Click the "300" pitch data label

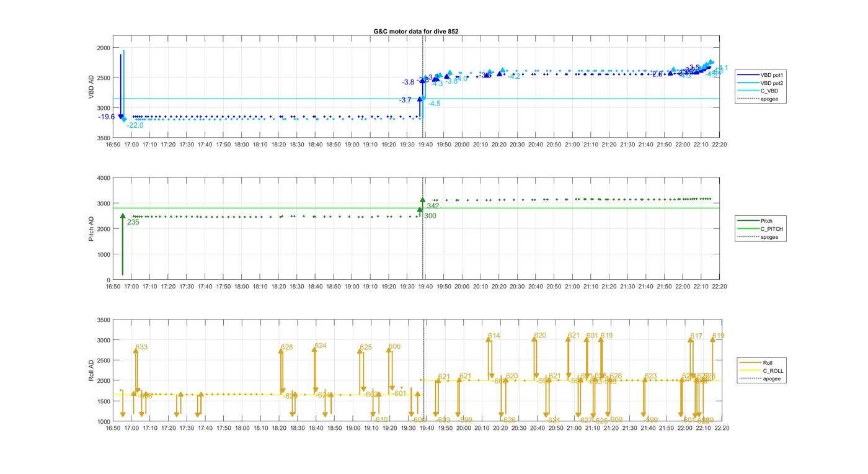pyautogui.click(x=430, y=216)
